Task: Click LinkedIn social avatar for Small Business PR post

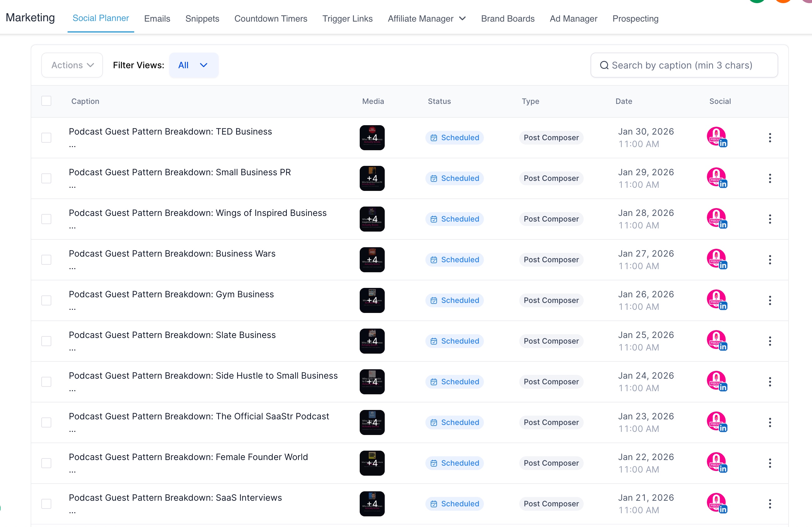Action: (717, 178)
